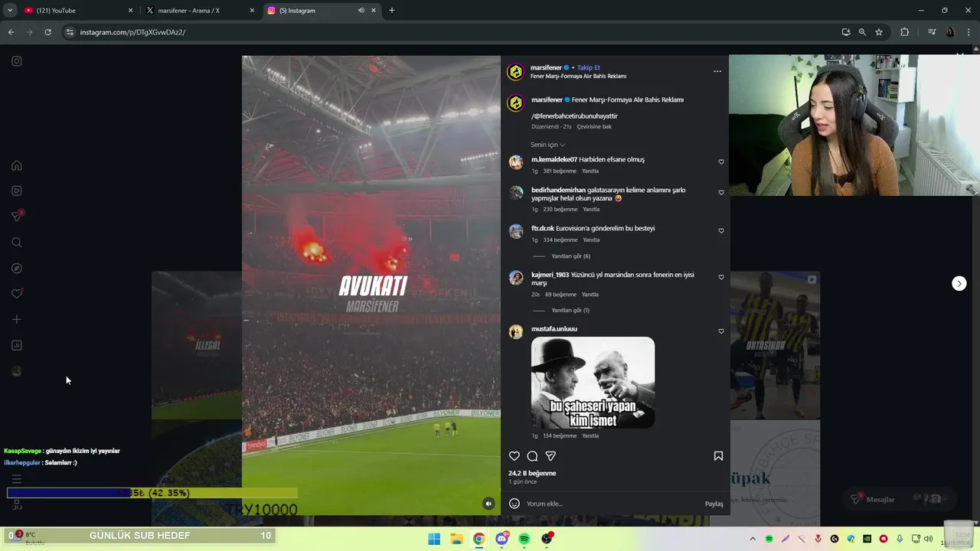Open Spotify from the taskbar
This screenshot has width=980, height=551.
[x=524, y=539]
